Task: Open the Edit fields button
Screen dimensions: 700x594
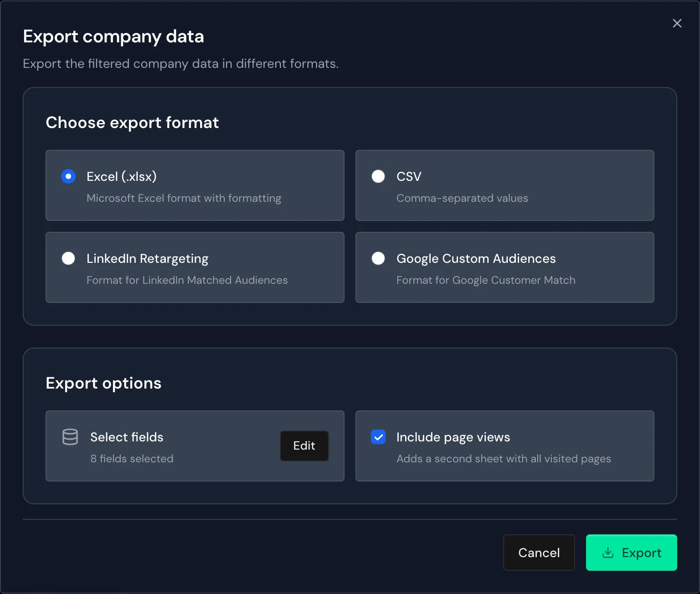Action: click(304, 445)
